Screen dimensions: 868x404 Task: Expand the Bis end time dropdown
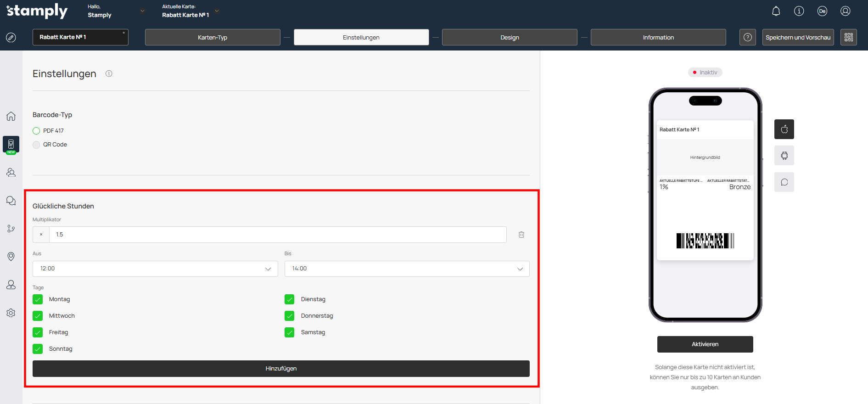click(x=407, y=269)
